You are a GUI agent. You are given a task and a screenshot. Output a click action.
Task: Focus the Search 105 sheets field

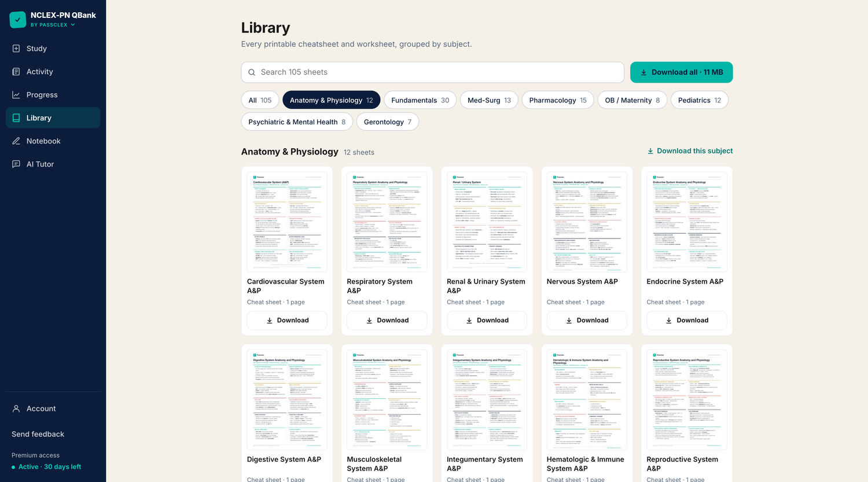433,72
